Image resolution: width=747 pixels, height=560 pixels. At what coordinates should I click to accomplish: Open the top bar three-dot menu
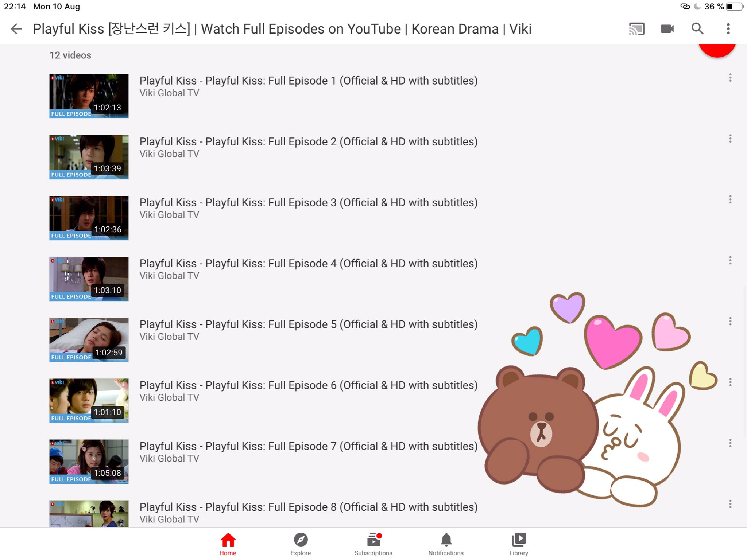click(728, 29)
